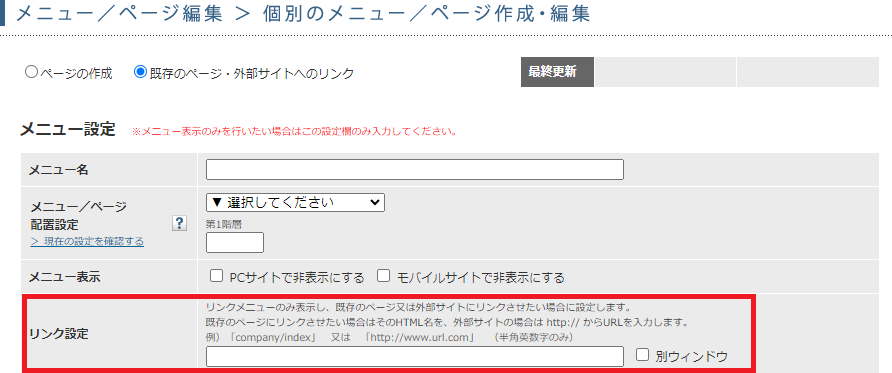Click the メニュー／ページ配置設定 row label
This screenshot has width=892, height=373.
click(78, 215)
